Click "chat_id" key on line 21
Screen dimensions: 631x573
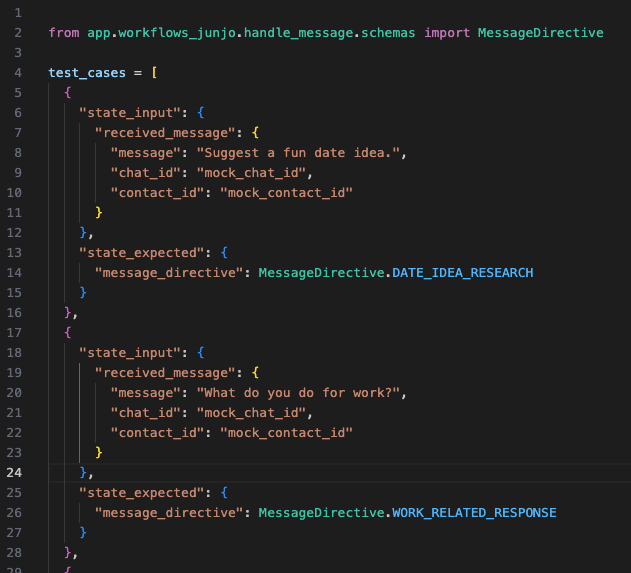146,413
